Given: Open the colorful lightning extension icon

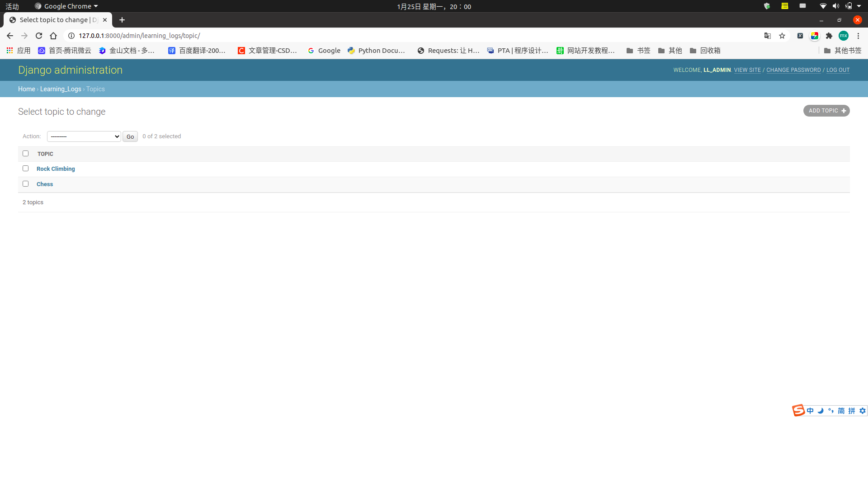Looking at the screenshot, I should pos(815,36).
